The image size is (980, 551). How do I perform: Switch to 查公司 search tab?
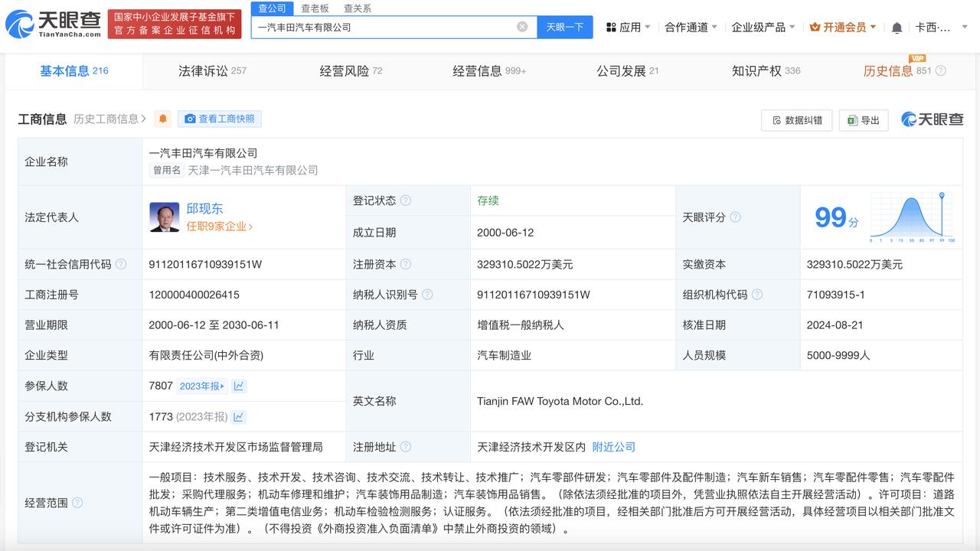[272, 8]
